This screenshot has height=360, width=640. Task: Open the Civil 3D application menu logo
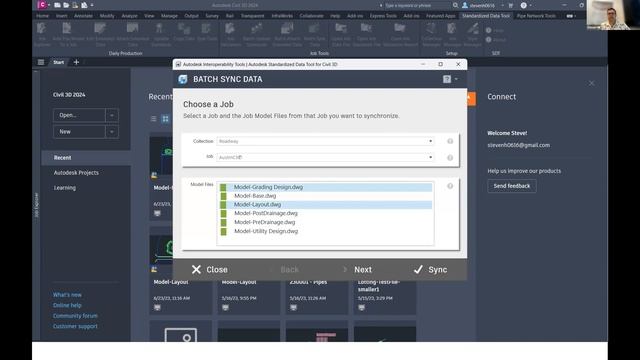pyautogui.click(x=42, y=5)
